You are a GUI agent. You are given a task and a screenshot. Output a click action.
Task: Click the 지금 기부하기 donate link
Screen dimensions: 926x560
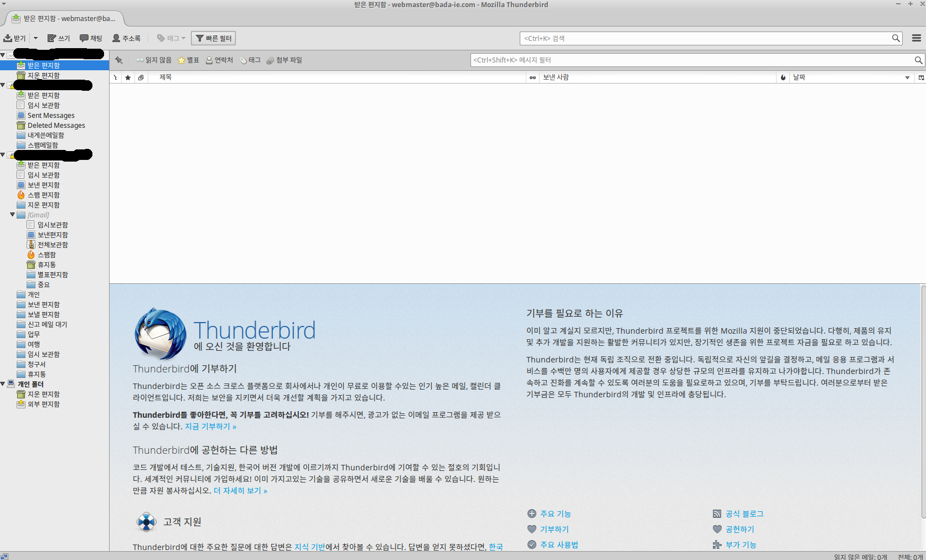(210, 427)
